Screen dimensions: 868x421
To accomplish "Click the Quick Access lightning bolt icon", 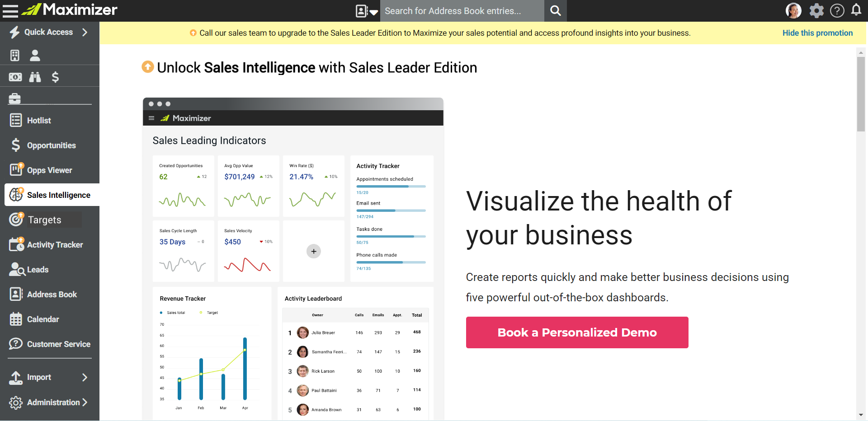I will [x=14, y=32].
